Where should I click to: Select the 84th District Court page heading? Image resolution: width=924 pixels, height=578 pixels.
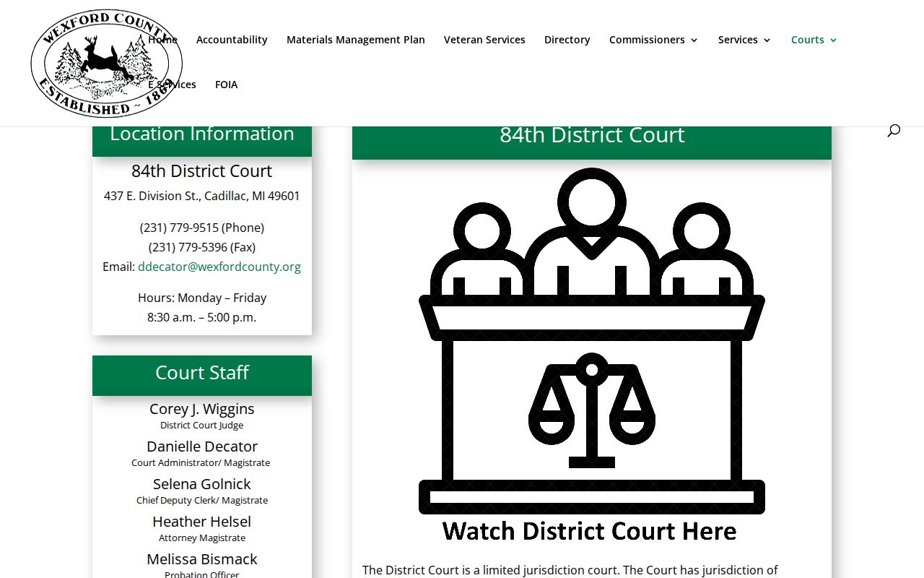pos(592,135)
